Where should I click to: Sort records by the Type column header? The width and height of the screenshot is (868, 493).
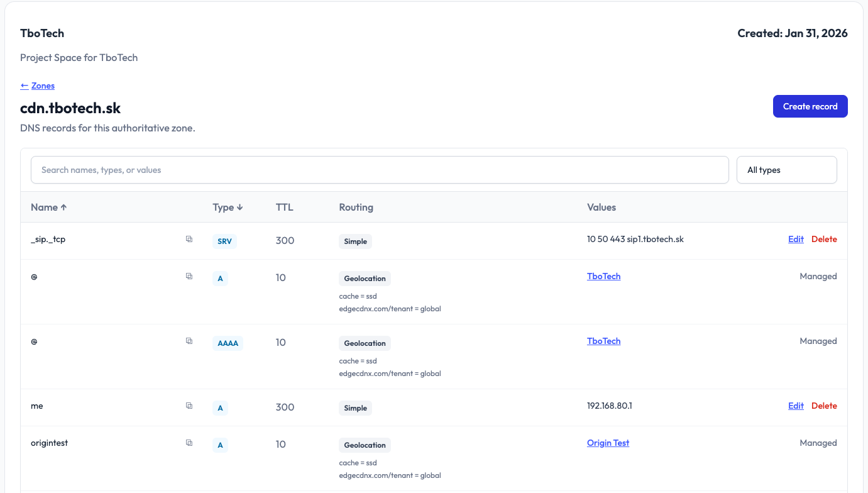(x=228, y=207)
